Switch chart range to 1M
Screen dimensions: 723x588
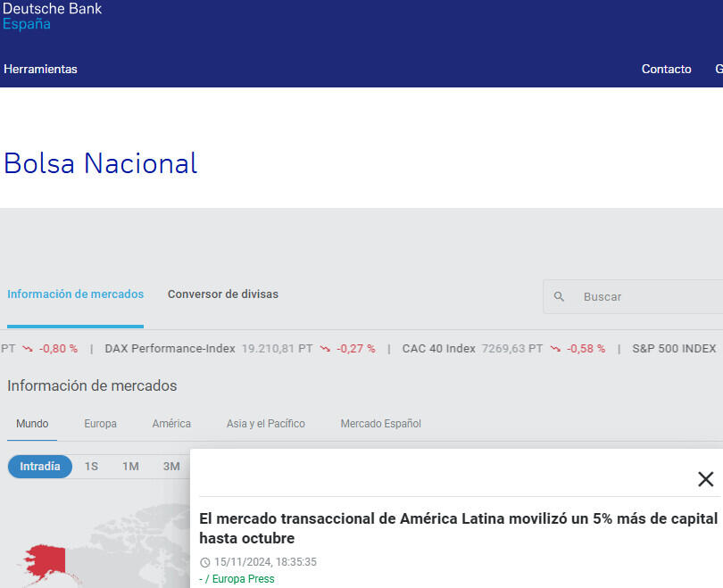tap(130, 466)
